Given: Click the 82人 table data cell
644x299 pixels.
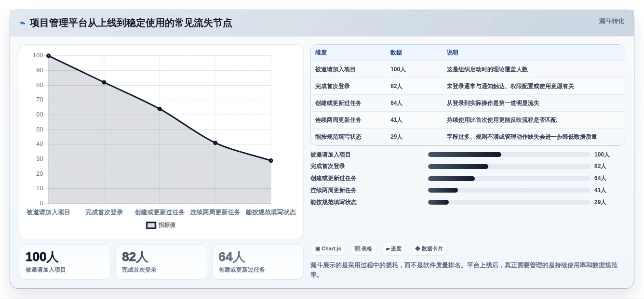Looking at the screenshot, I should 396,86.
